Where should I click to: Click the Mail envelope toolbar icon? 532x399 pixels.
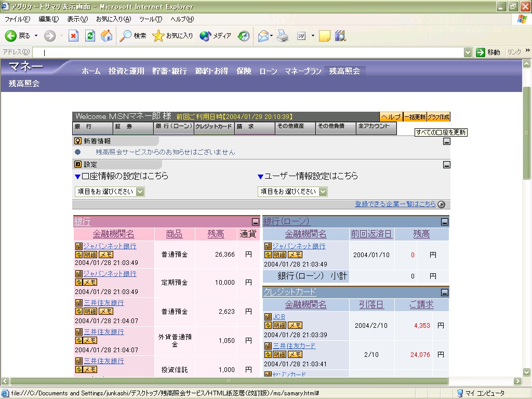click(x=263, y=36)
